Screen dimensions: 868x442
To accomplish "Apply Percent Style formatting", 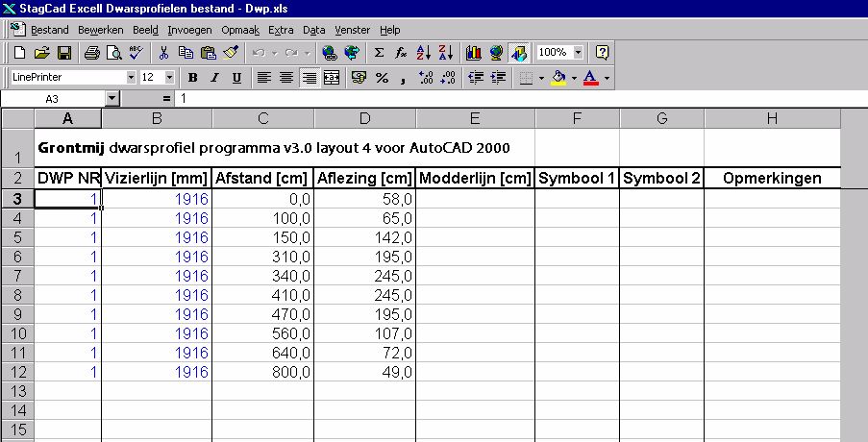I will 382,77.
